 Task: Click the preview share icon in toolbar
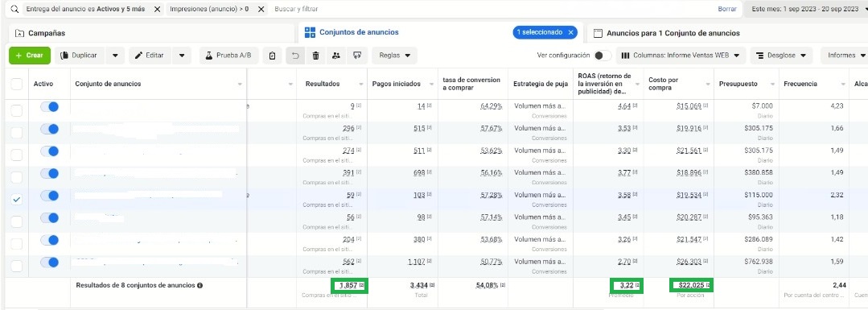tap(358, 56)
